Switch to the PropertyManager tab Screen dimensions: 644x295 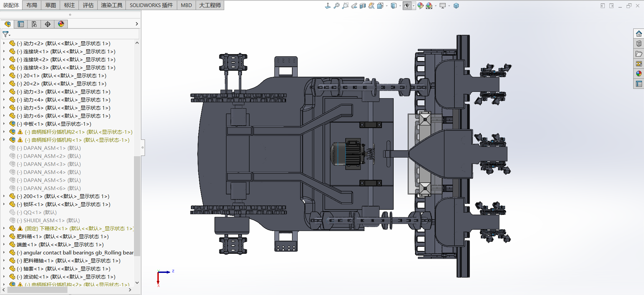[21, 24]
